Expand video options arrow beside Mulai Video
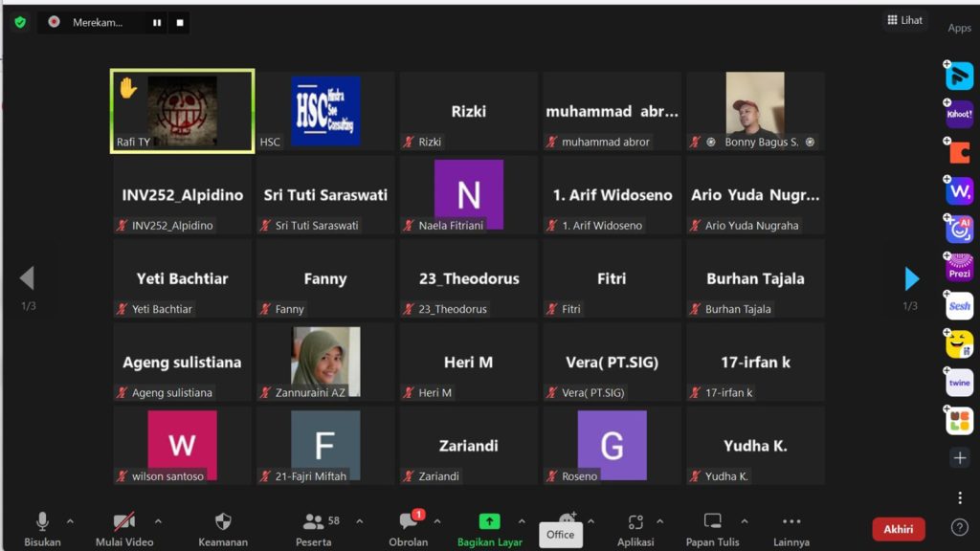The image size is (980, 551). coord(158,521)
